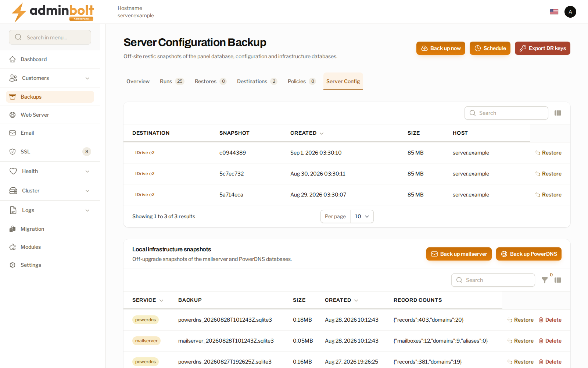
Task: Click the Dashboard home icon
Action: tap(12, 59)
